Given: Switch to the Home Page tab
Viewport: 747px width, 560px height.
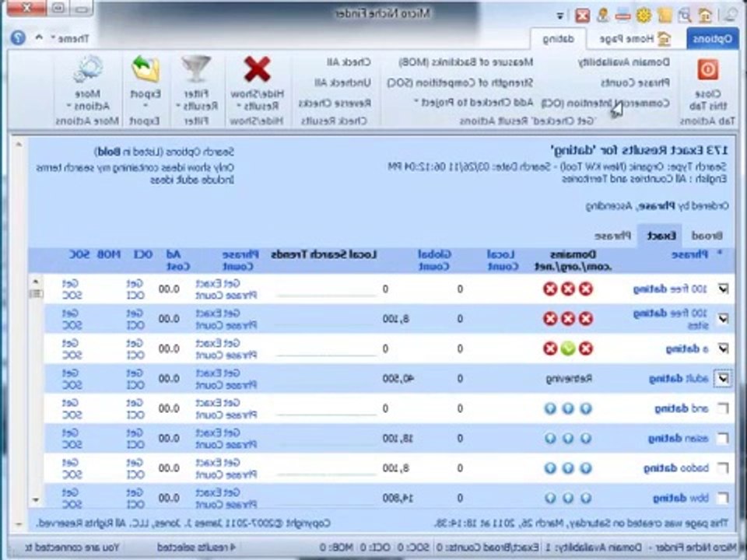Looking at the screenshot, I should pyautogui.click(x=633, y=39).
